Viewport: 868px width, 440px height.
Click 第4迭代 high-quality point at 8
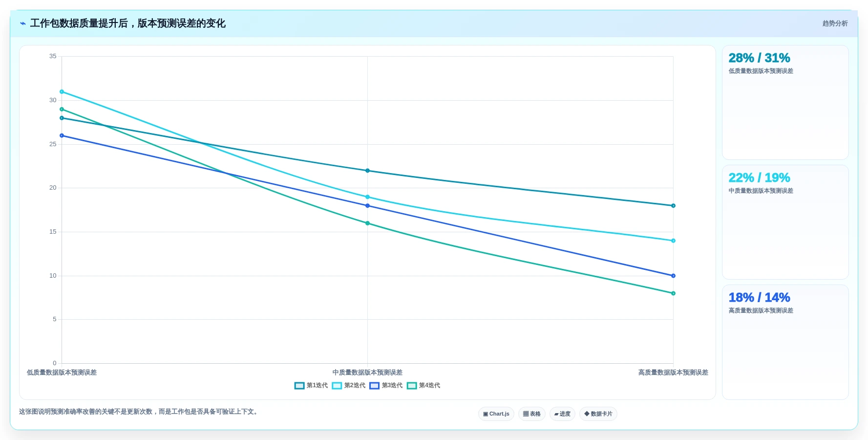(673, 294)
